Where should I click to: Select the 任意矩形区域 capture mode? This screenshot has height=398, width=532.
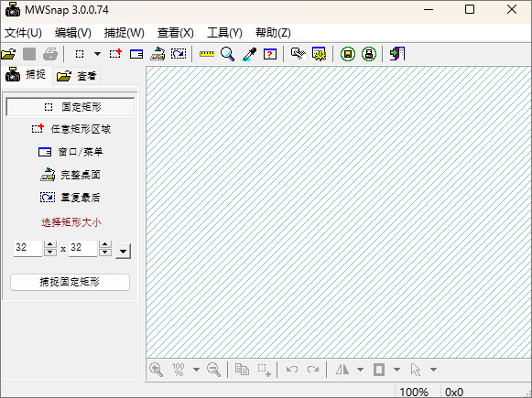[x=71, y=129]
